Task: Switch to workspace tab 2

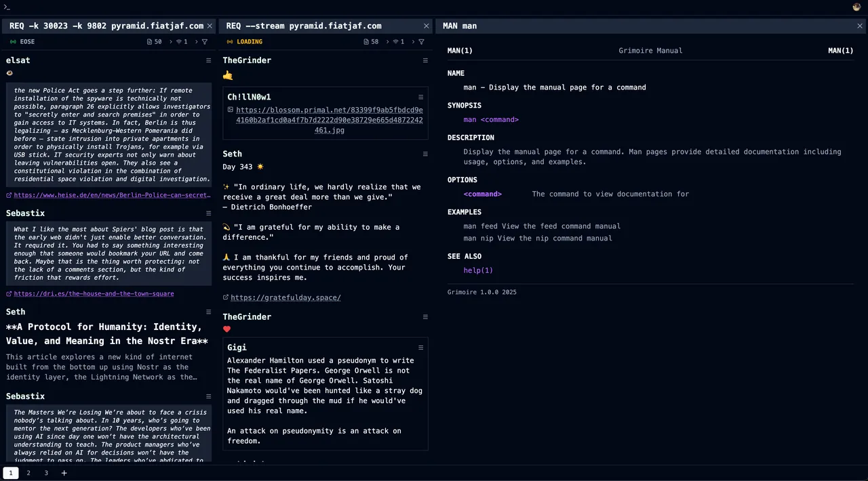Action: (28, 473)
